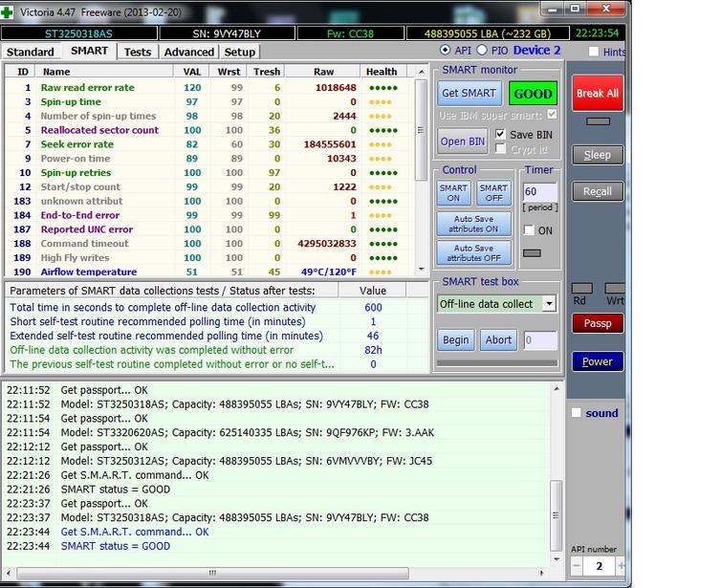Click the Get SMART button
This screenshot has height=588, width=721.
pyautogui.click(x=469, y=94)
